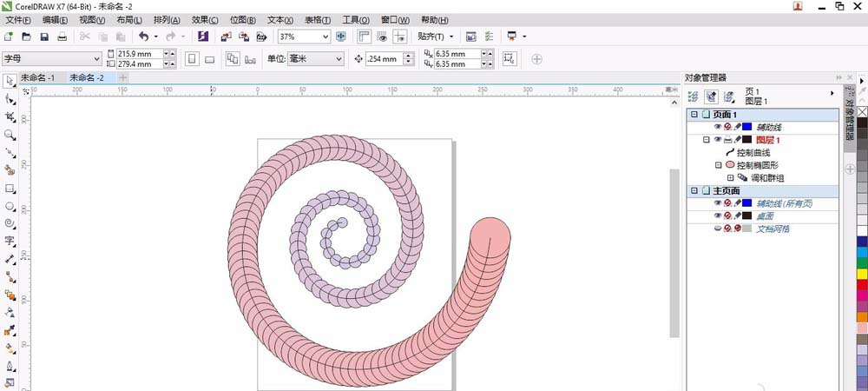The width and height of the screenshot is (868, 391).
Task: Open the 位图(B) menu
Action: [242, 20]
